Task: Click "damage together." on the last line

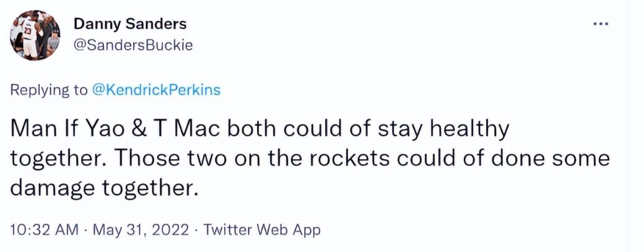Action: [105, 186]
